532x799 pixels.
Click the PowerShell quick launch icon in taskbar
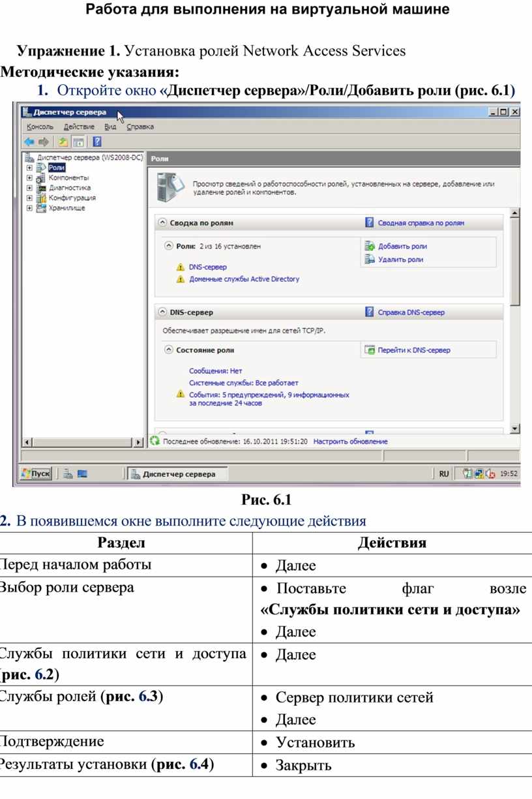pos(82,474)
